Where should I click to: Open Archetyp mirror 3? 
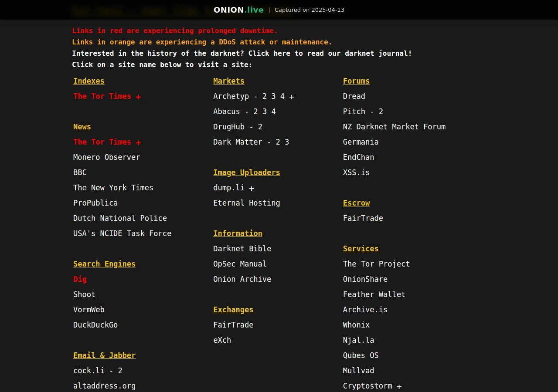[x=273, y=96]
